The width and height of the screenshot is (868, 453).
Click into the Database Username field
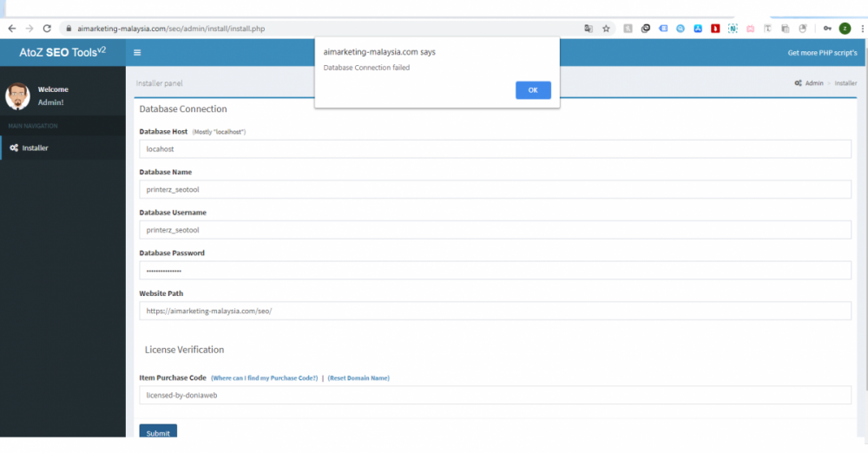(x=495, y=230)
